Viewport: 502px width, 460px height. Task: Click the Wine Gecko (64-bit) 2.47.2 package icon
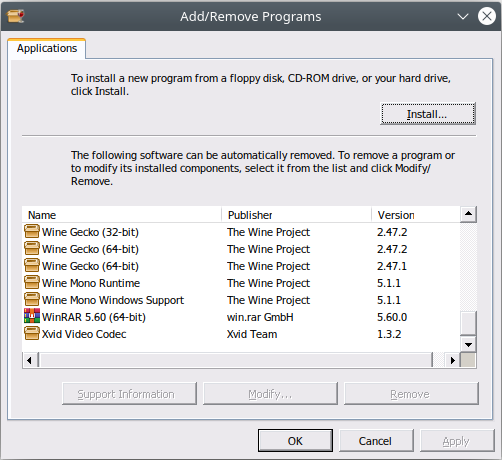coord(32,248)
